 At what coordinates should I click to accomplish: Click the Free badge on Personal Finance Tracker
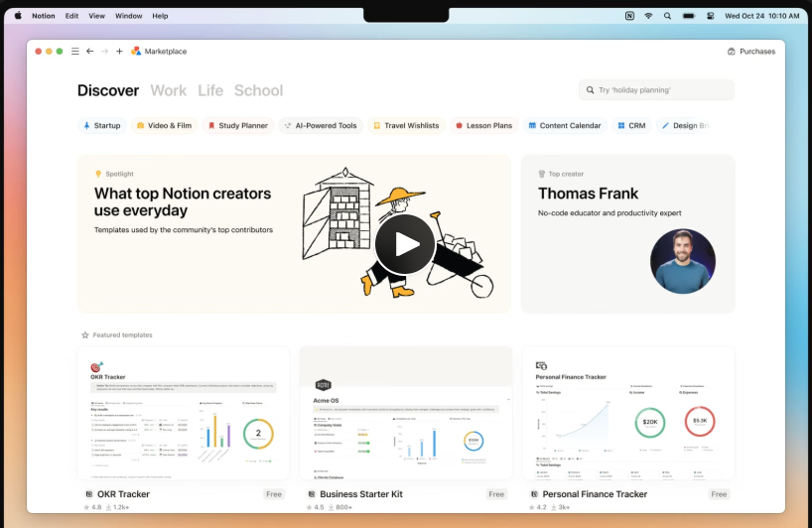coord(719,494)
